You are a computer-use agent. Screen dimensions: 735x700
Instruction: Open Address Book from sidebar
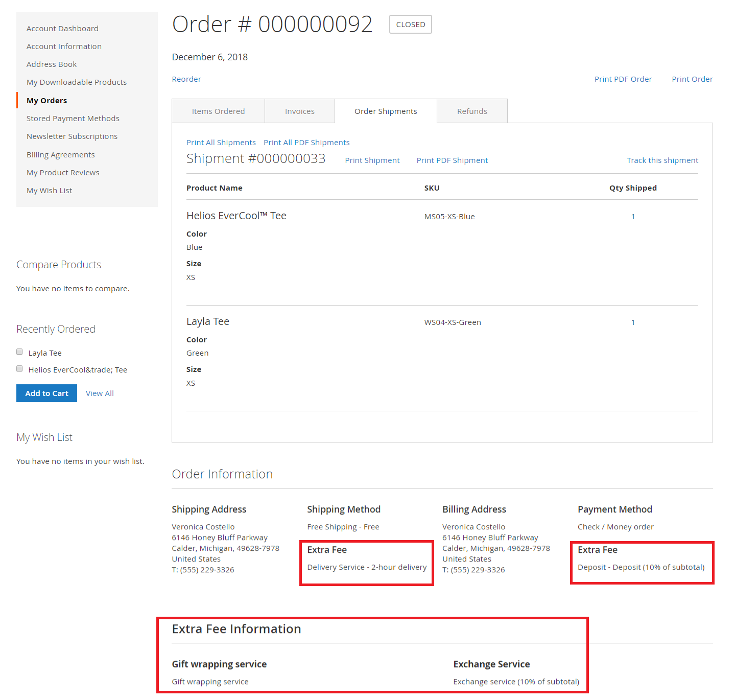coord(52,64)
